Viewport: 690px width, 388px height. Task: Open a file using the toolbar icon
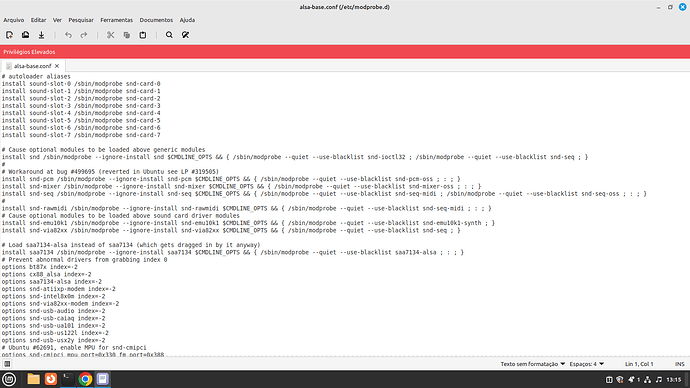(x=26, y=35)
